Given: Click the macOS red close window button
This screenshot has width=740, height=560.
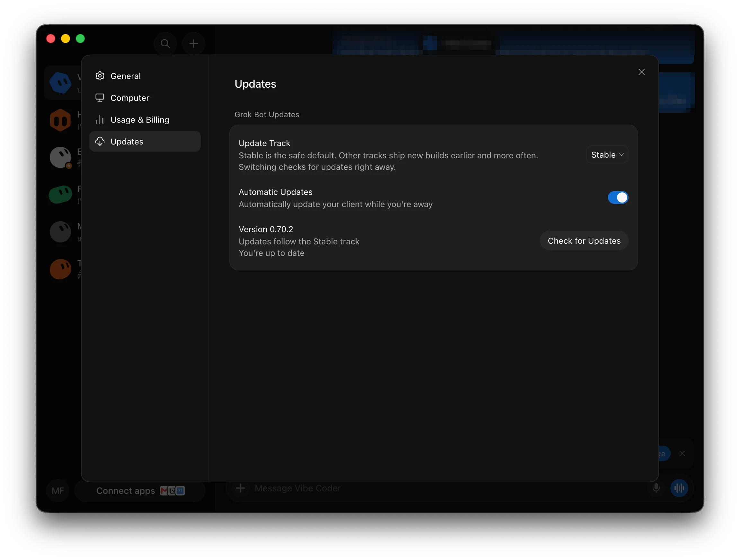Looking at the screenshot, I should click(x=51, y=39).
